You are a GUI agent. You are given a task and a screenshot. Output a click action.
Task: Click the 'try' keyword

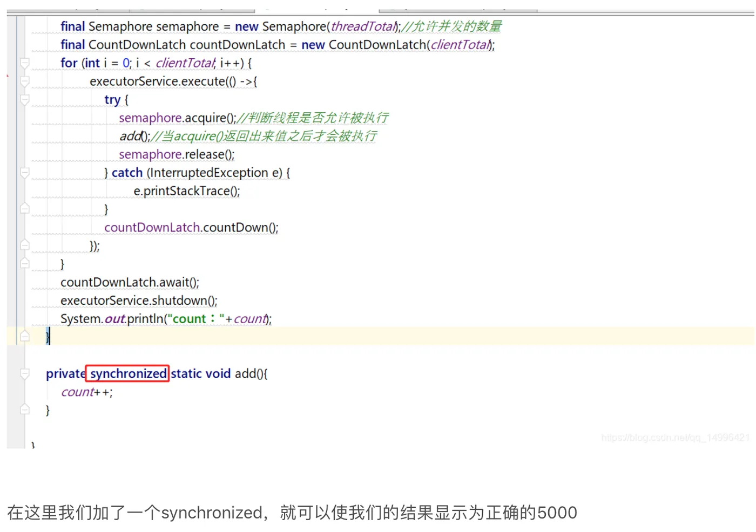(x=112, y=100)
